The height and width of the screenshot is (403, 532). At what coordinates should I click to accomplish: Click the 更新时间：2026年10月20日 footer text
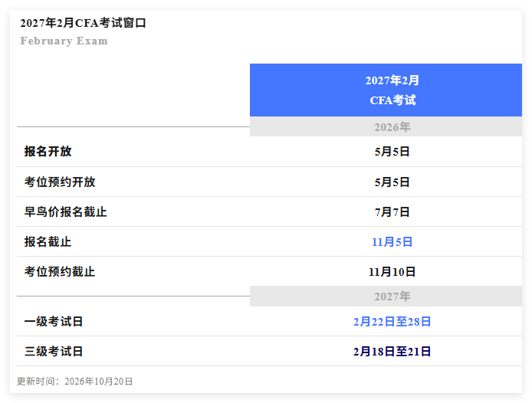point(75,382)
